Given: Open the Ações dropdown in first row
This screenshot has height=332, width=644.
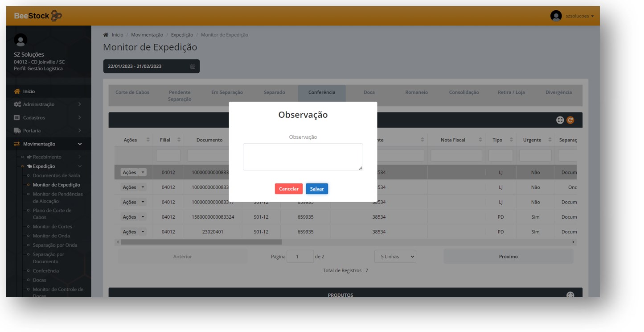Looking at the screenshot, I should click(143, 172).
